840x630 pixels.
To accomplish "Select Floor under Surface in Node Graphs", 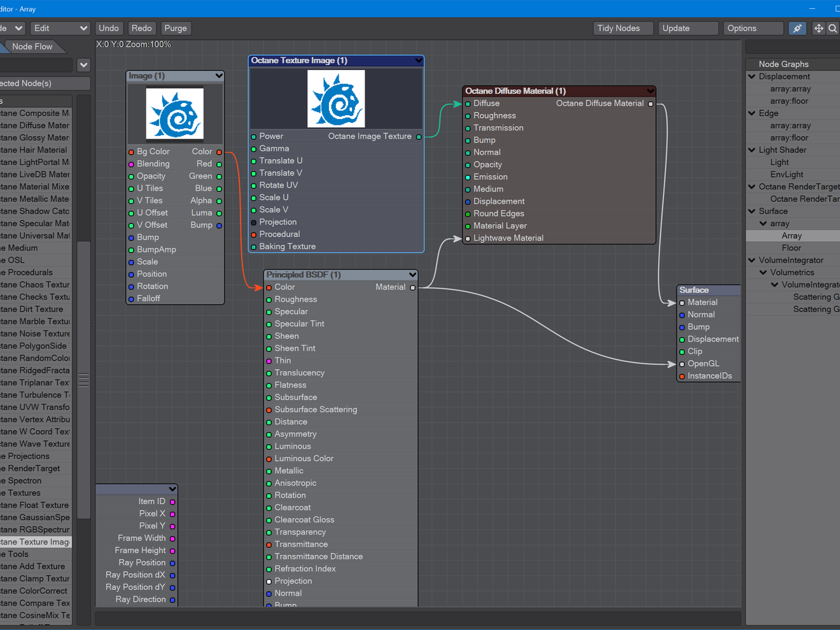I will 792,248.
